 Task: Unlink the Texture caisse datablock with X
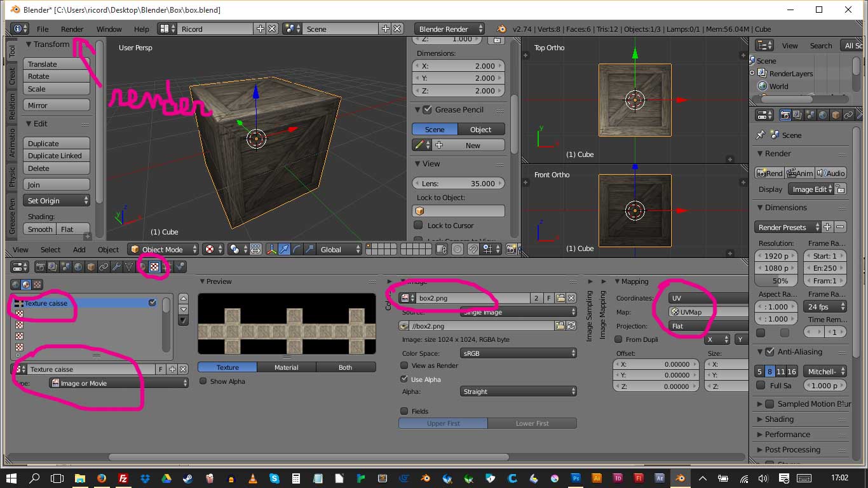(183, 369)
